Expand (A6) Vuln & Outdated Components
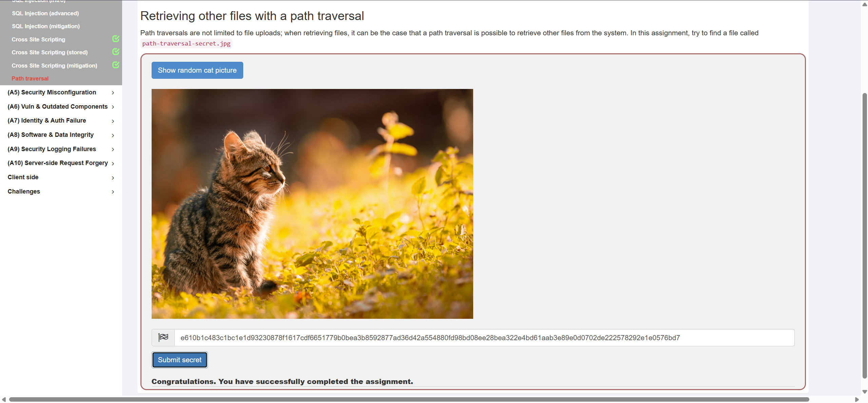This screenshot has width=868, height=403. coord(113,107)
